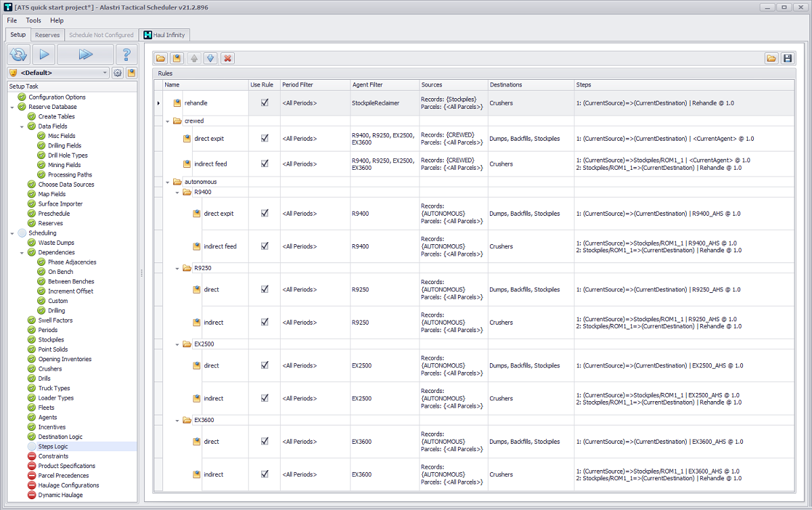Uncheck Use Rule for rehandle row
This screenshot has height=510, width=812.
[x=265, y=103]
